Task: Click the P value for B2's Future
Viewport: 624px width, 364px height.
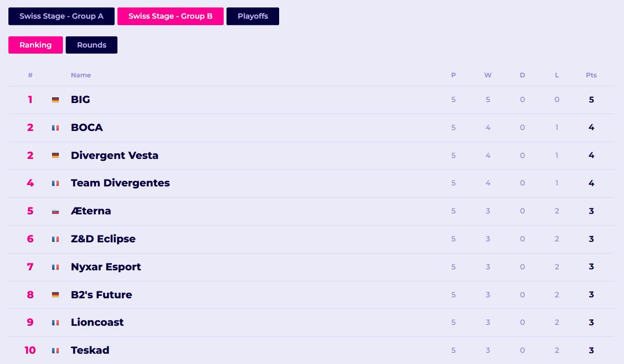Action: (x=453, y=295)
